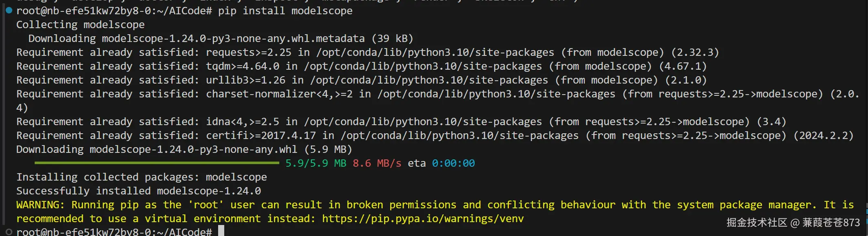Open the site-packages path on the idna line
The width and height of the screenshot is (868, 236).
[423, 122]
